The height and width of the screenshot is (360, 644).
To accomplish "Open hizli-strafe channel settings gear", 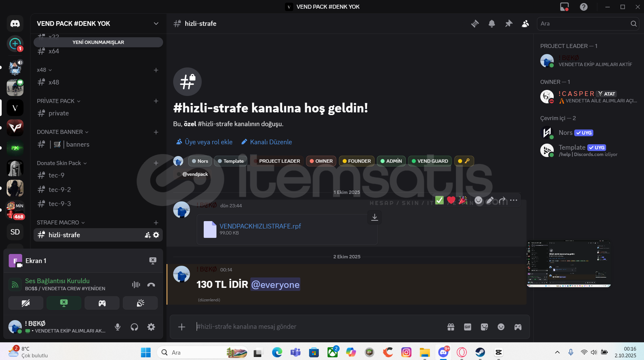I will coord(156,235).
